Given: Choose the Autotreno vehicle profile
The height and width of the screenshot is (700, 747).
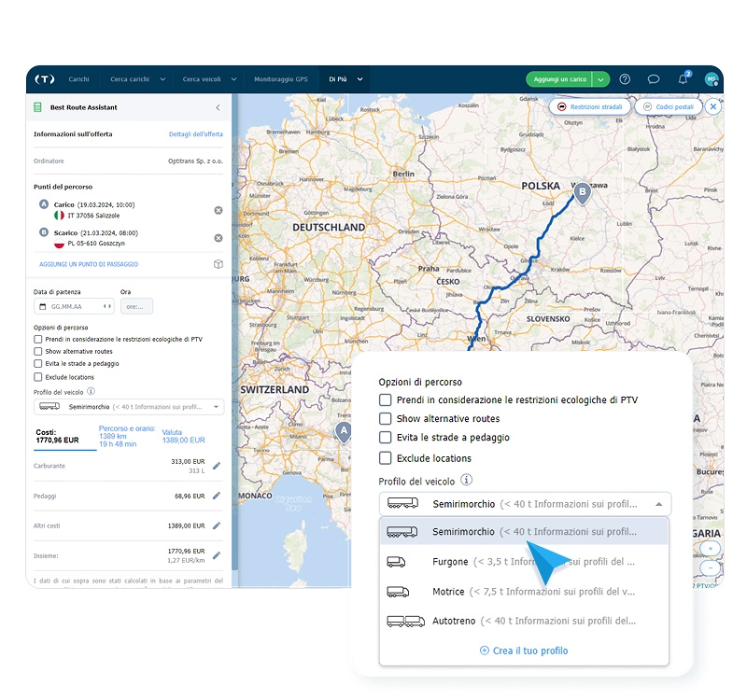Looking at the screenshot, I should [x=524, y=621].
